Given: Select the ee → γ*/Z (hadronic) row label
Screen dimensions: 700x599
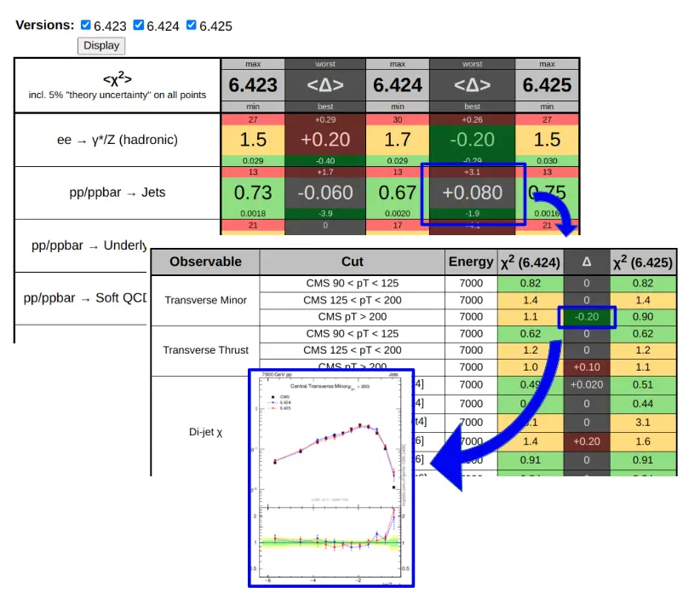Looking at the screenshot, I should 118,140.
